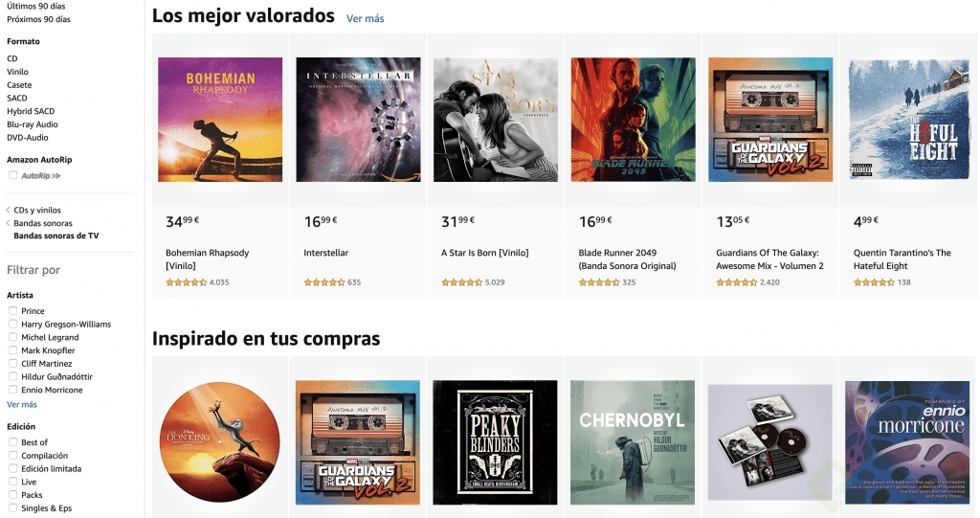The width and height of the screenshot is (980, 518).
Task: Click the Hateful Eight album cover
Action: [909, 120]
